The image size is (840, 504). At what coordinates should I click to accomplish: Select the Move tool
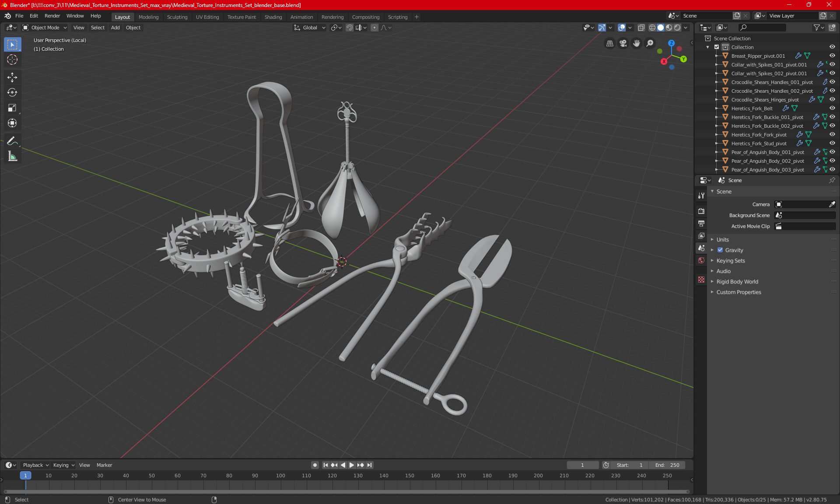(12, 77)
